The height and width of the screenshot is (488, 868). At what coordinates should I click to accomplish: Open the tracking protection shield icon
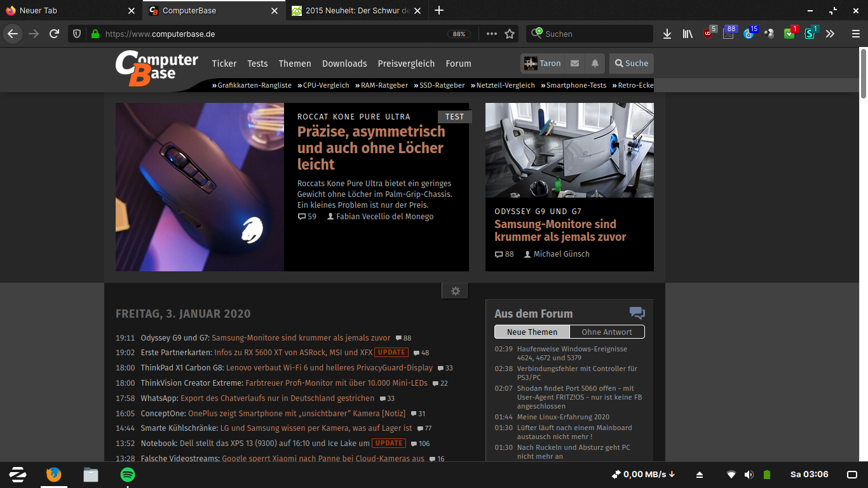[x=77, y=34]
